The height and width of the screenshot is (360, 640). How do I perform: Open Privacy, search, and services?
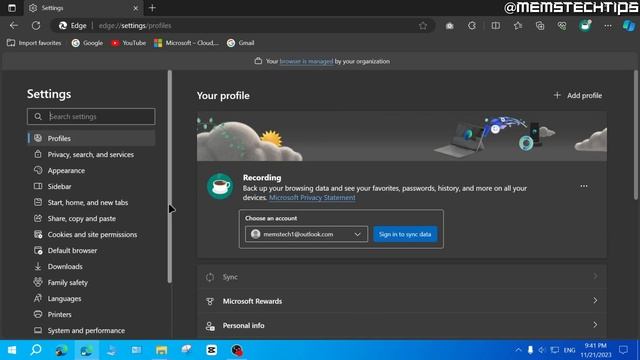point(91,154)
